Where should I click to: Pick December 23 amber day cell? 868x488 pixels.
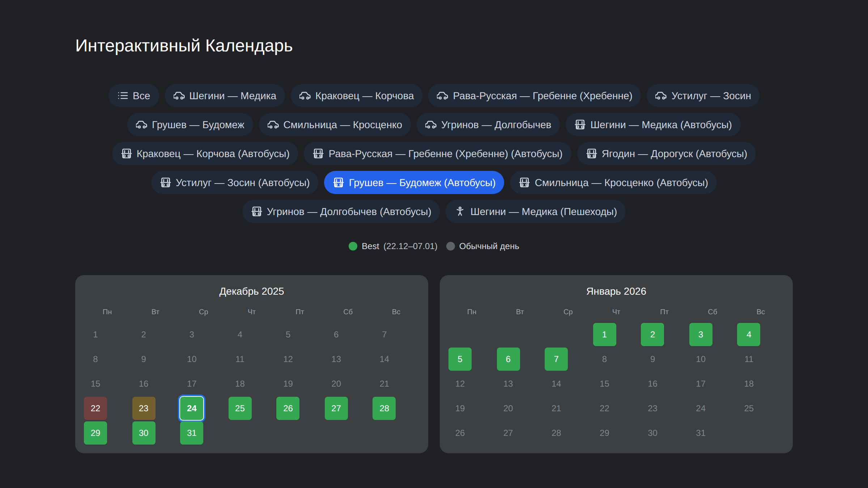(144, 408)
